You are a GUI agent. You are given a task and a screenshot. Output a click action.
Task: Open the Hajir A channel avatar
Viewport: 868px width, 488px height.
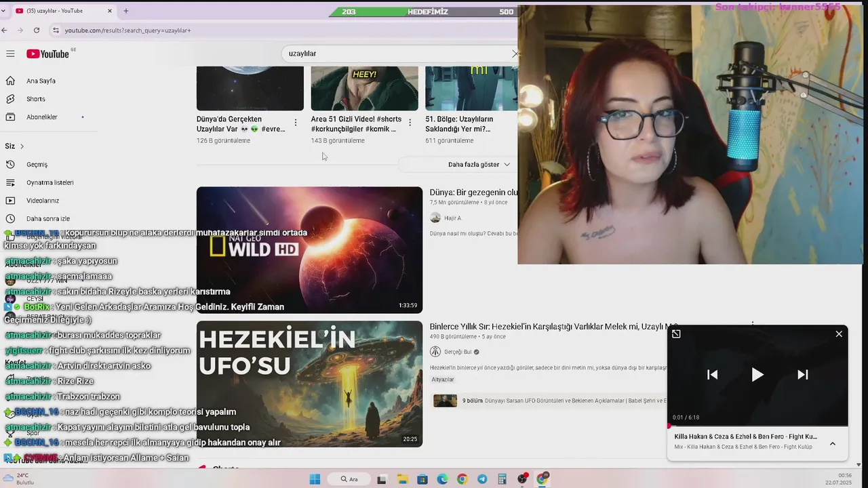point(435,218)
